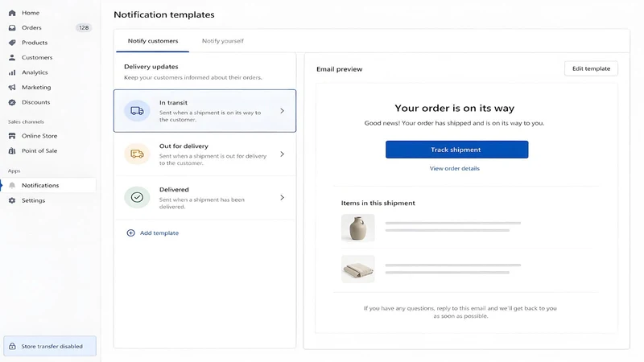Screen dimensions: 644x362
Task: Click the lock icon on store transfer banner
Action: (12, 346)
